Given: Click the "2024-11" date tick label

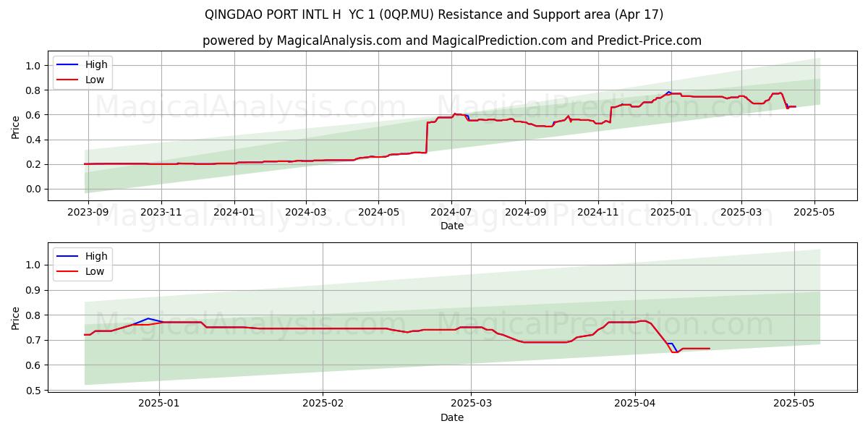Looking at the screenshot, I should click(x=598, y=212).
